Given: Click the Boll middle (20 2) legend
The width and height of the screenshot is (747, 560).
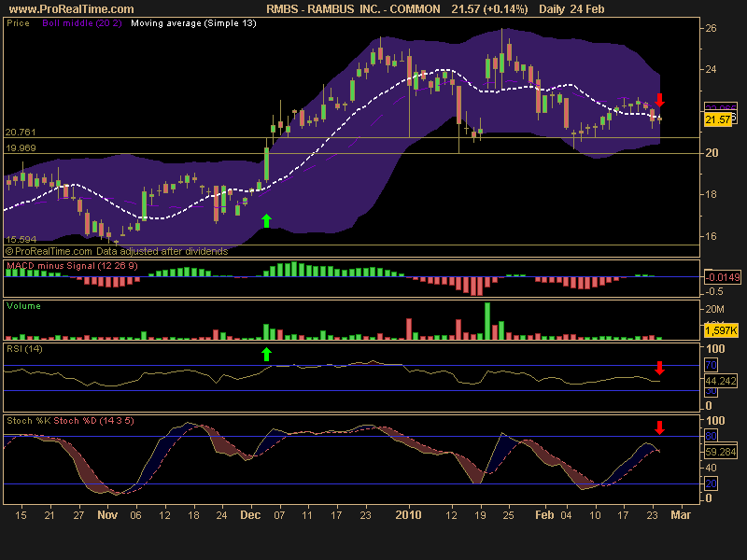Looking at the screenshot, I should 82,23.
